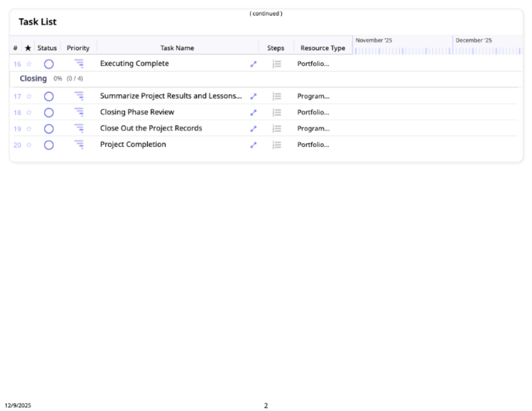Click the November '25 timeline header
Screen dimensions: 532x411
click(x=374, y=40)
